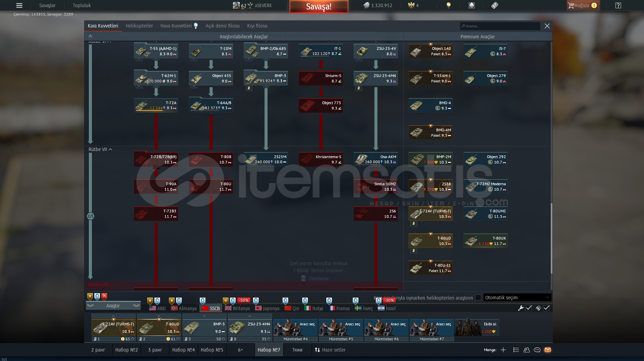Click the Araştır research button
644x361 pixels.
click(x=113, y=306)
